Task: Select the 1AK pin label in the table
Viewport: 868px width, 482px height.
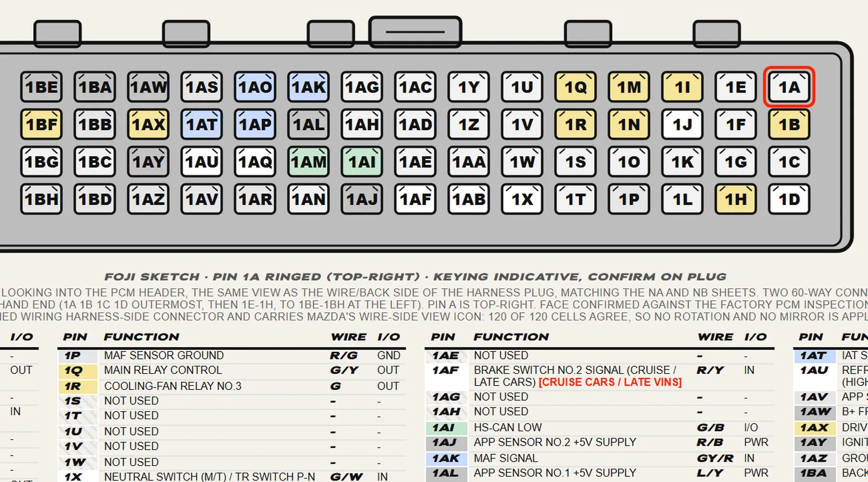Action: point(446,458)
